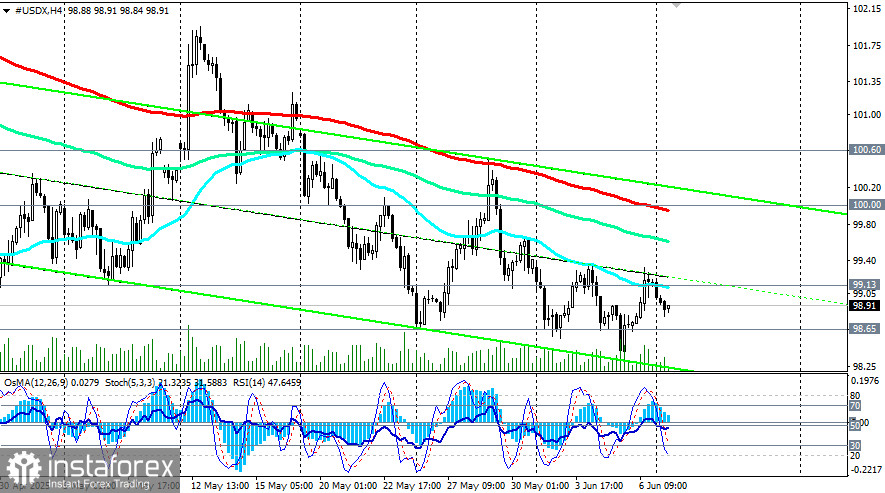This screenshot has width=885, height=493.
Task: Click the 100.20 price axis value
Action: (x=867, y=187)
